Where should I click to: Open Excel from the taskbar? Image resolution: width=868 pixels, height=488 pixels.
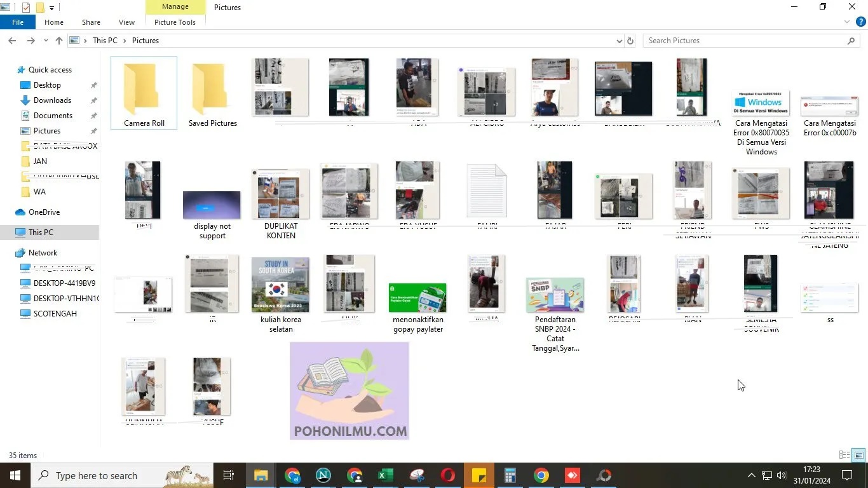pos(385,475)
